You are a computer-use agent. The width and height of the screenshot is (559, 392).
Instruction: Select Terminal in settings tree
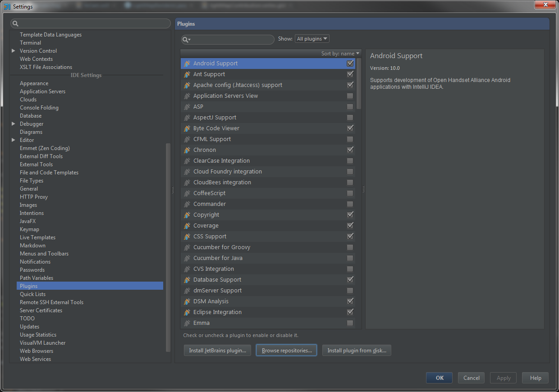30,43
